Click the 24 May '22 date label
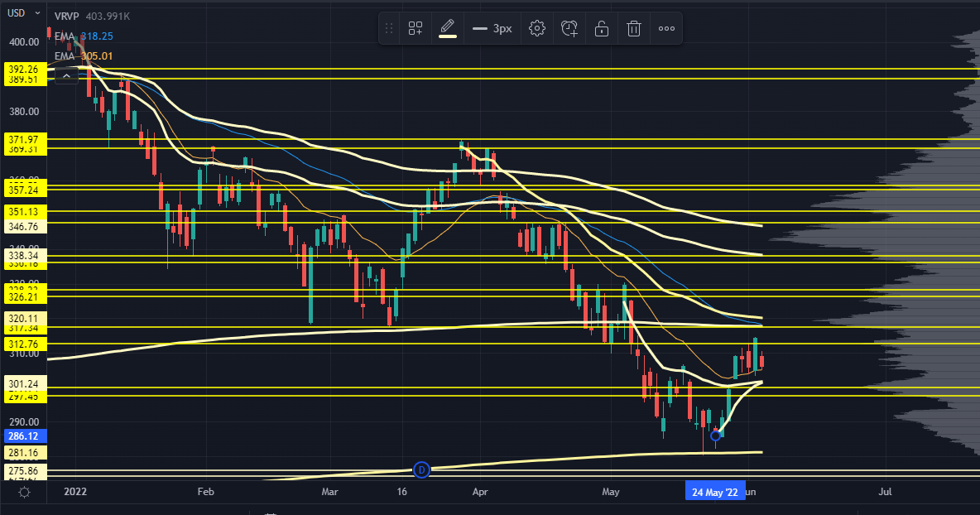Screen dimensions: 980x515 pyautogui.click(x=715, y=492)
